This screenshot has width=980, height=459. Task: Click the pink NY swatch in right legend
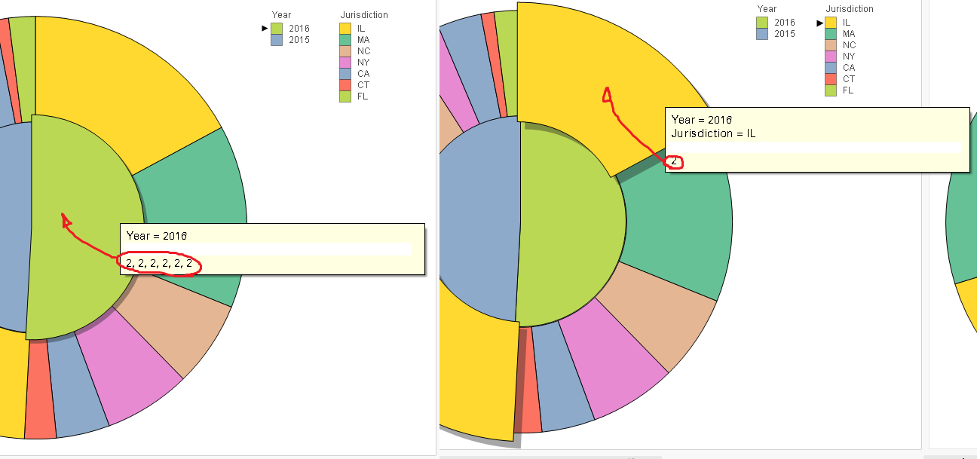click(x=831, y=56)
